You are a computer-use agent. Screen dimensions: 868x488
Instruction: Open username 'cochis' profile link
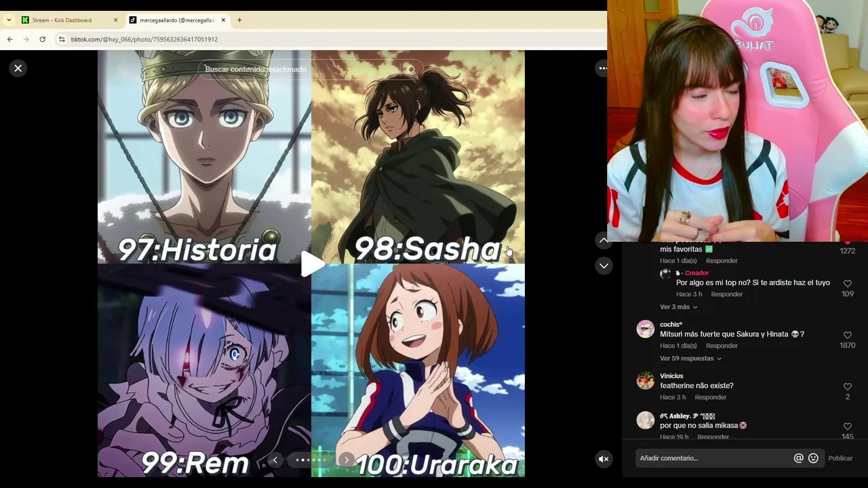671,324
